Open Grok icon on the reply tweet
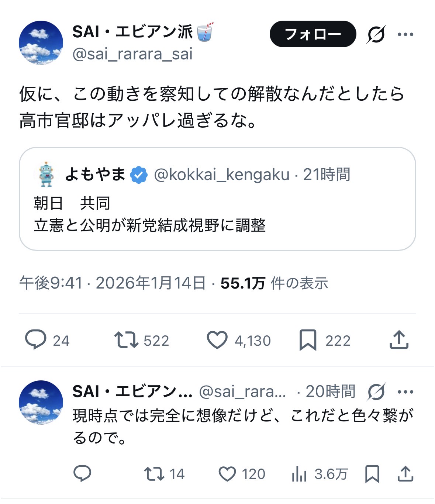Screen dimensions: 435x504 [376, 391]
